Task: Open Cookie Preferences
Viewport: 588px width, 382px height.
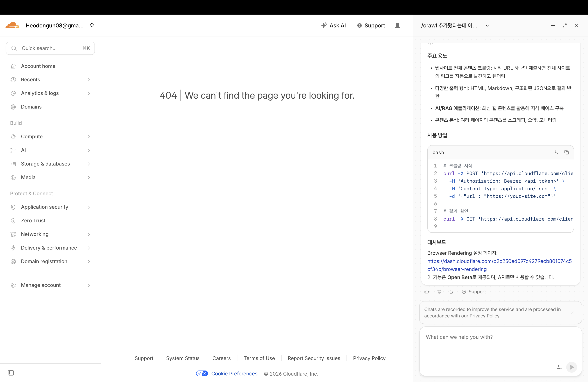Action: [234, 374]
